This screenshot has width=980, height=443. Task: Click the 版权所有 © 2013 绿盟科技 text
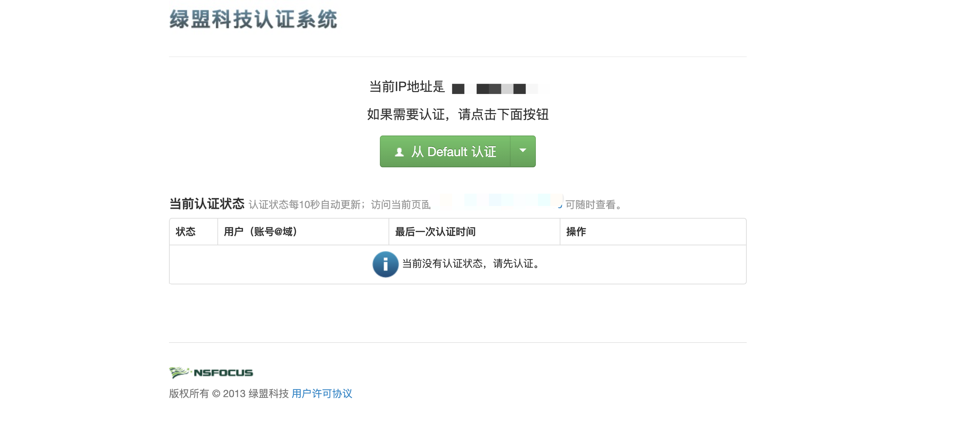[229, 393]
